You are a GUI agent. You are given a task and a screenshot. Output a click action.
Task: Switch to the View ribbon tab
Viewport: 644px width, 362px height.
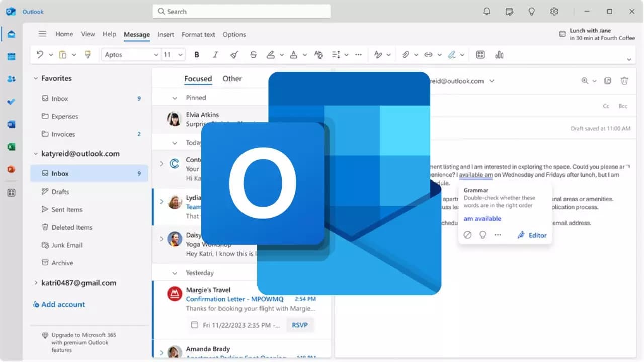(88, 34)
